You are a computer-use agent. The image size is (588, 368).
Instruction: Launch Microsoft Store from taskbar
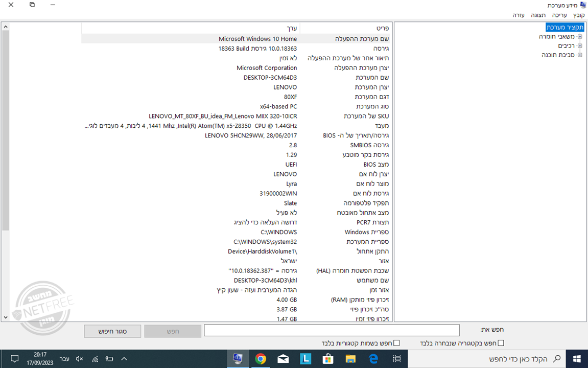[328, 359]
